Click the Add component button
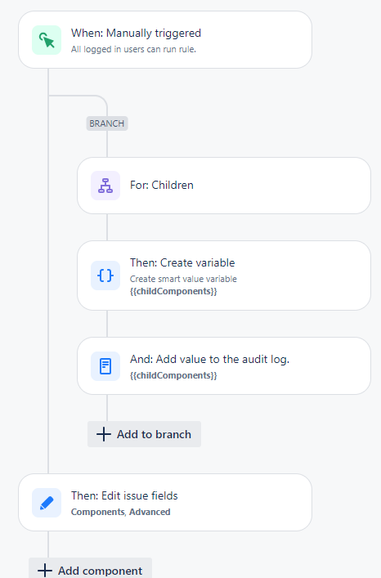The height and width of the screenshot is (578, 381). pos(90,568)
